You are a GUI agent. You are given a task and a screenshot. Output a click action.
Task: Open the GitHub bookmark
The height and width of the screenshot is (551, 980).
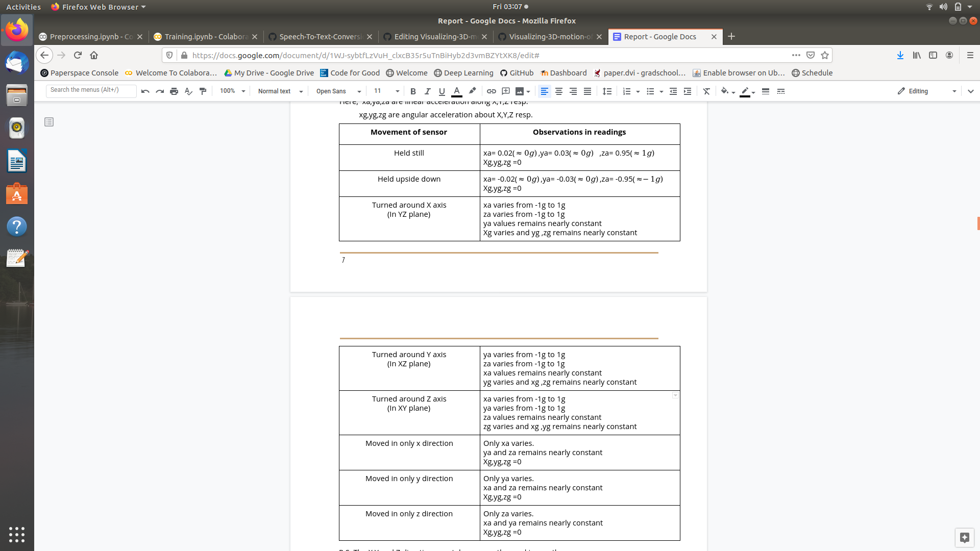(517, 73)
